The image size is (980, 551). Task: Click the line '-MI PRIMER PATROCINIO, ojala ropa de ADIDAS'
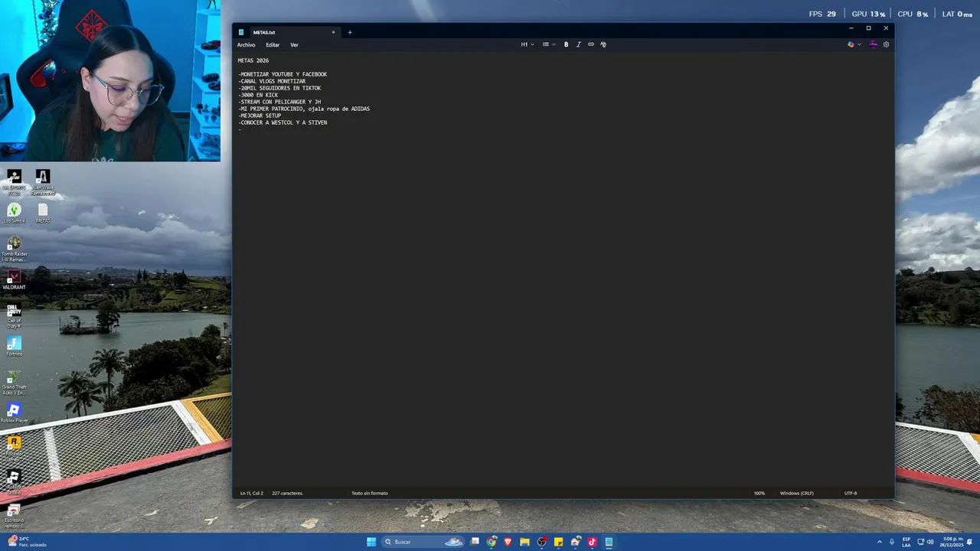304,109
